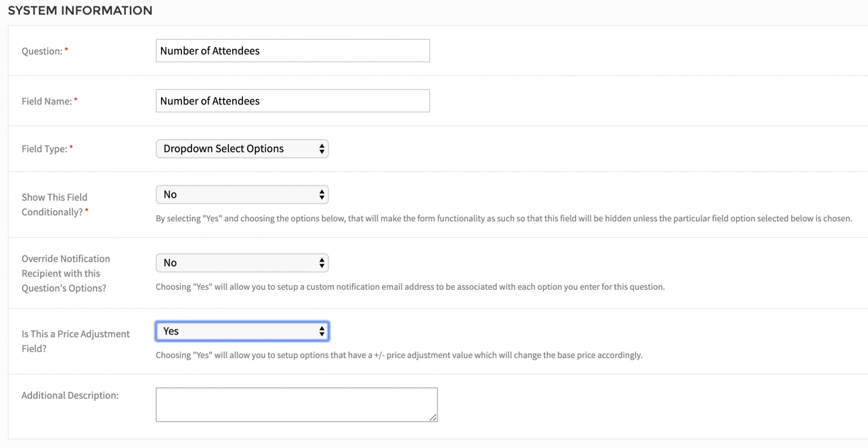Click the price adjustment value help text
Image resolution: width=868 pixels, height=448 pixels.
[x=399, y=355]
